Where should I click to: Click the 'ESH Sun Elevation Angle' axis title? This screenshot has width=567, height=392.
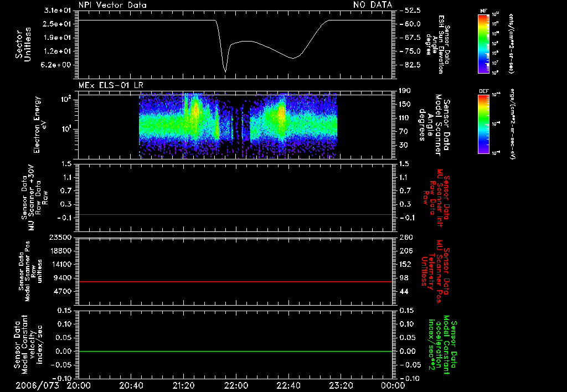click(x=437, y=44)
